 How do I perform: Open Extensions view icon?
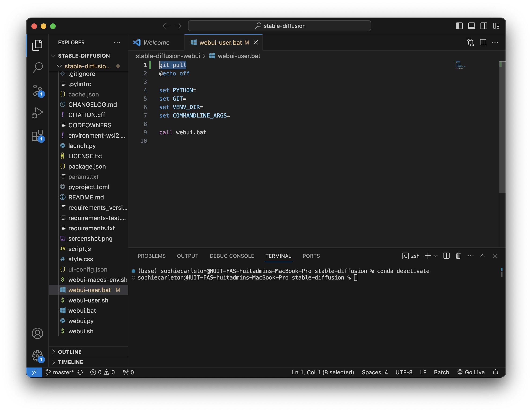tap(37, 135)
